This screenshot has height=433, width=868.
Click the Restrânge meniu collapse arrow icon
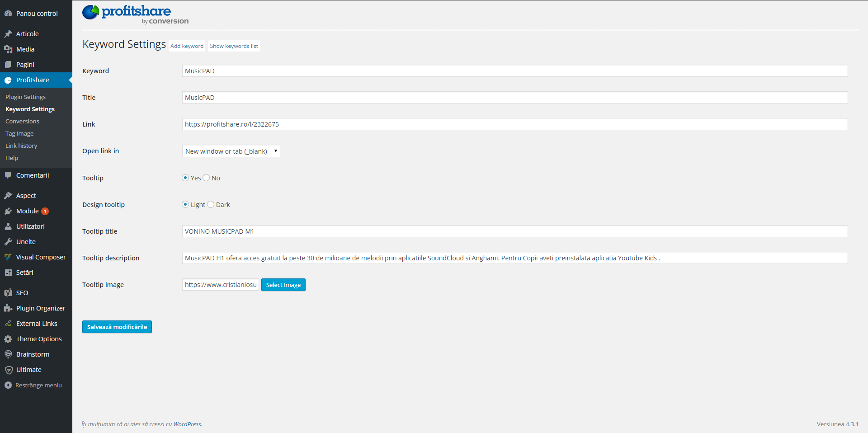tap(8, 385)
